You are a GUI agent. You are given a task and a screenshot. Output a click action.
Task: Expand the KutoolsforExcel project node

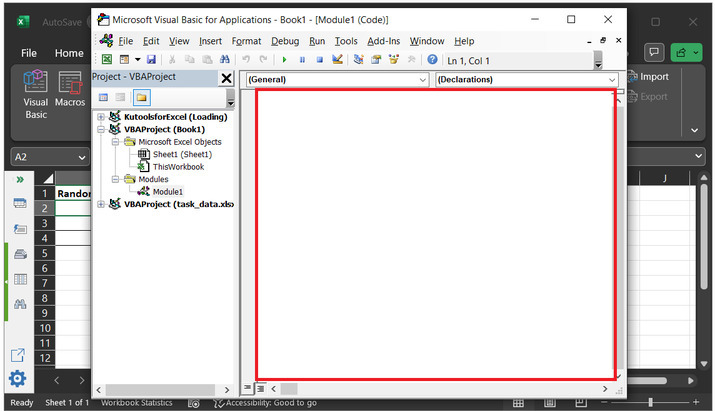[101, 117]
